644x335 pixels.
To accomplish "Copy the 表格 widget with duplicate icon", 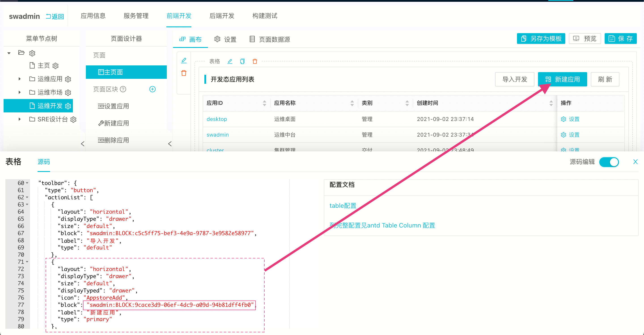I will (242, 61).
